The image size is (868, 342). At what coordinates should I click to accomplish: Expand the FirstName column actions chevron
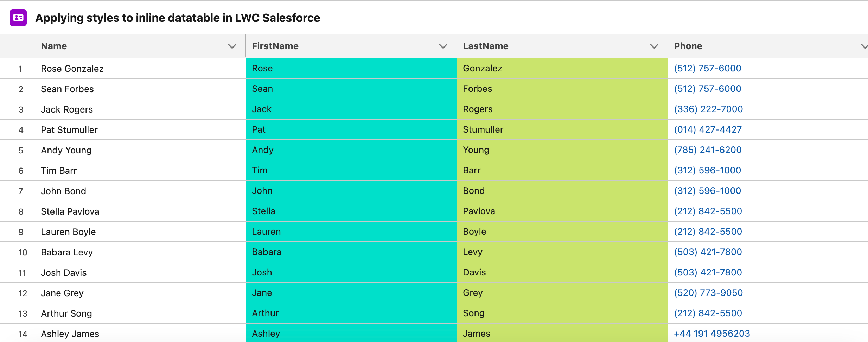point(443,46)
